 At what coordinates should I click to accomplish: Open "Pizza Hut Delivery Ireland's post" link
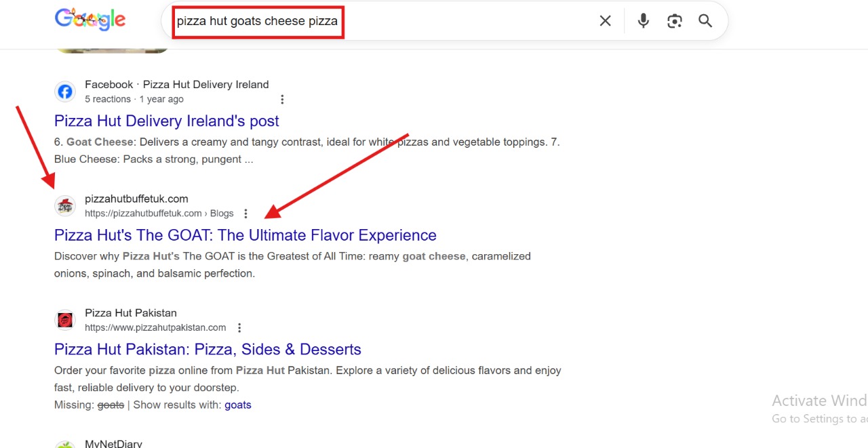tap(166, 121)
